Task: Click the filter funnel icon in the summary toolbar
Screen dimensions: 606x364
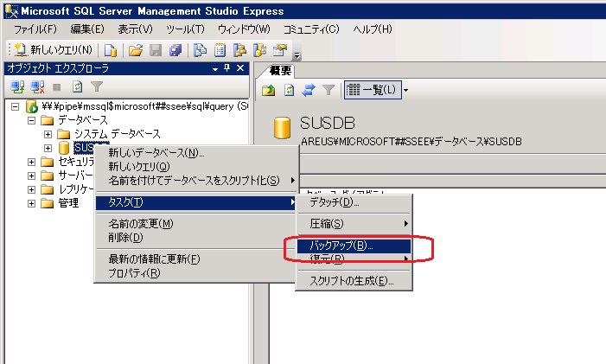Action: (329, 91)
